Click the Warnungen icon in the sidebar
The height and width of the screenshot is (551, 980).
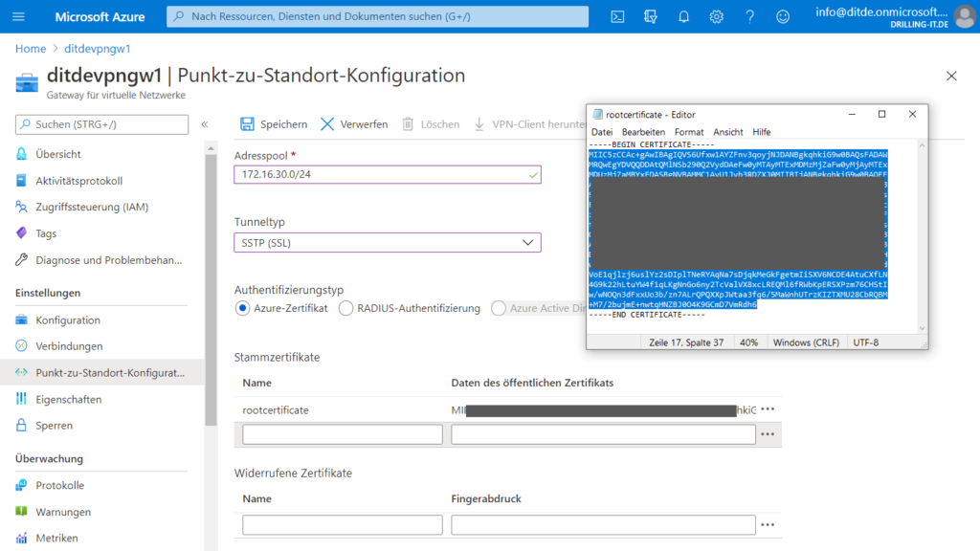point(21,511)
